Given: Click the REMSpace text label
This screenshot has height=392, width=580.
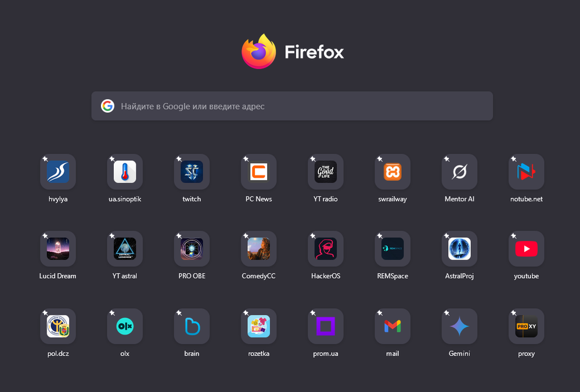Looking at the screenshot, I should click(x=392, y=276).
